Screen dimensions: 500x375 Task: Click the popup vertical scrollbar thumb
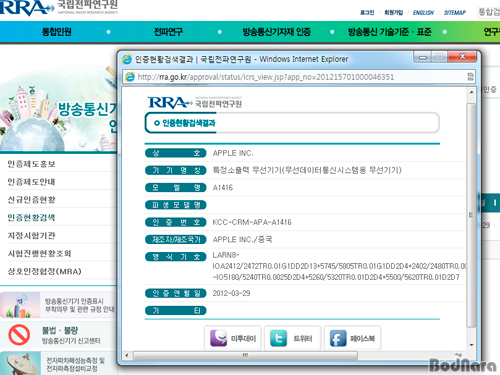[471, 215]
